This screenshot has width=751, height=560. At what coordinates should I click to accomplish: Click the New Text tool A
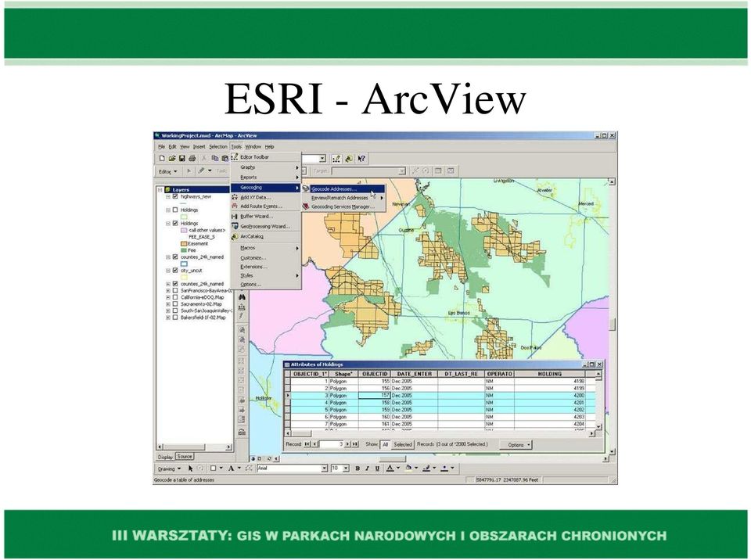click(x=231, y=468)
